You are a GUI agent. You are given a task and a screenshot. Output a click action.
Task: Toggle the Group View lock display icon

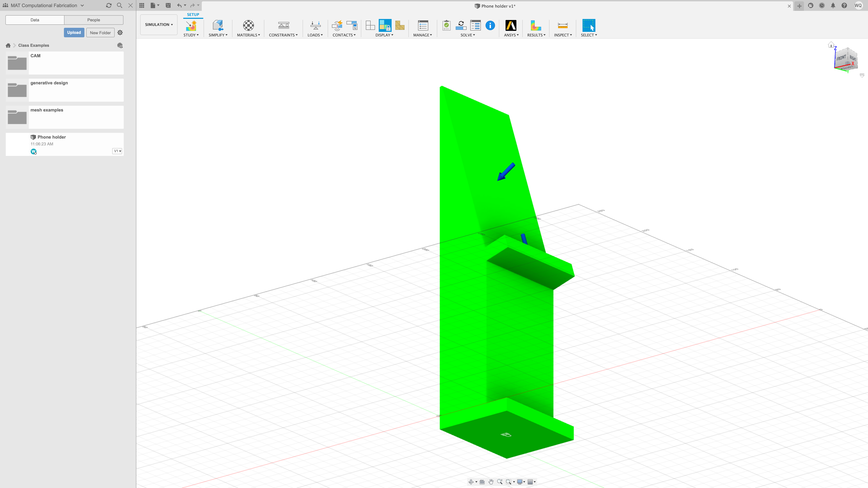pos(385,26)
